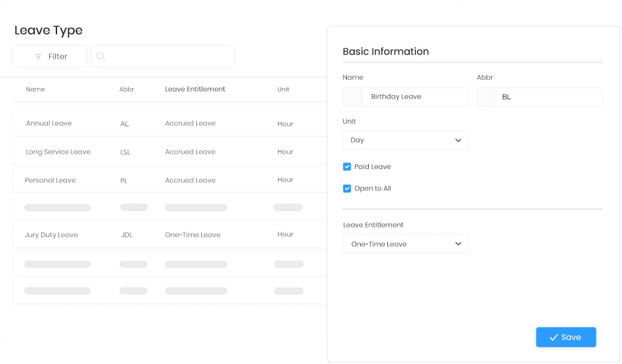Uncheck the Paid Leave checkbox

tap(347, 167)
